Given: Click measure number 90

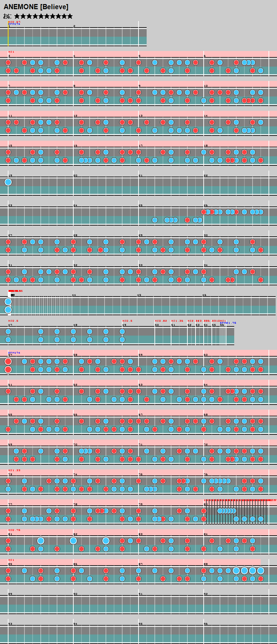Looking at the screenshot, I should click(x=75, y=594).
